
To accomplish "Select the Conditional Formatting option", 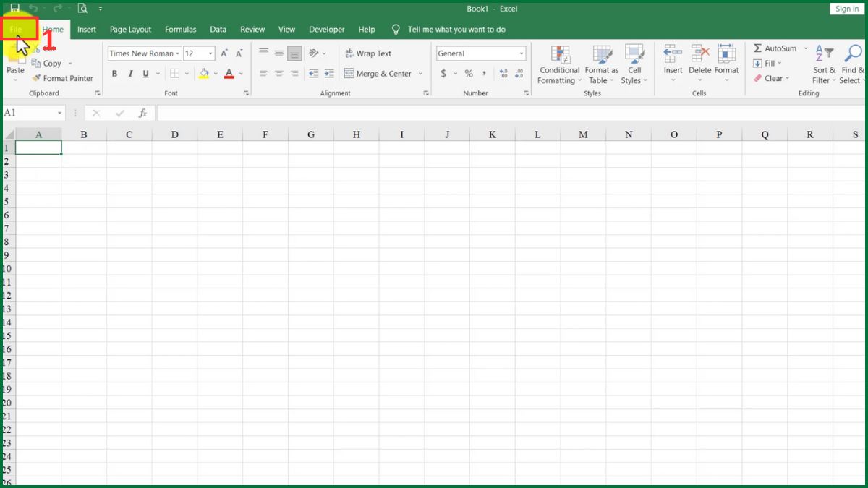I will pyautogui.click(x=558, y=64).
